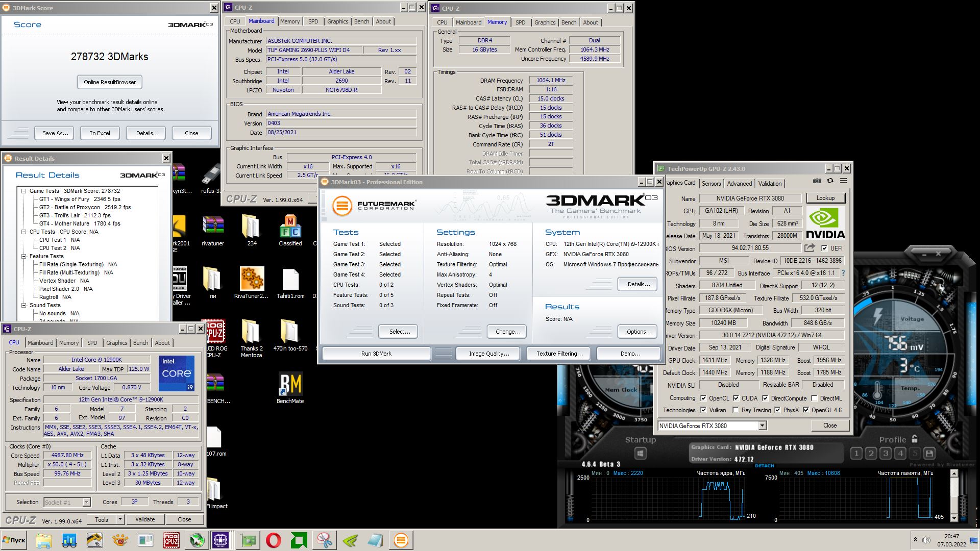Collapse Sound Tests tree node
Image resolution: width=980 pixels, height=551 pixels.
23,305
